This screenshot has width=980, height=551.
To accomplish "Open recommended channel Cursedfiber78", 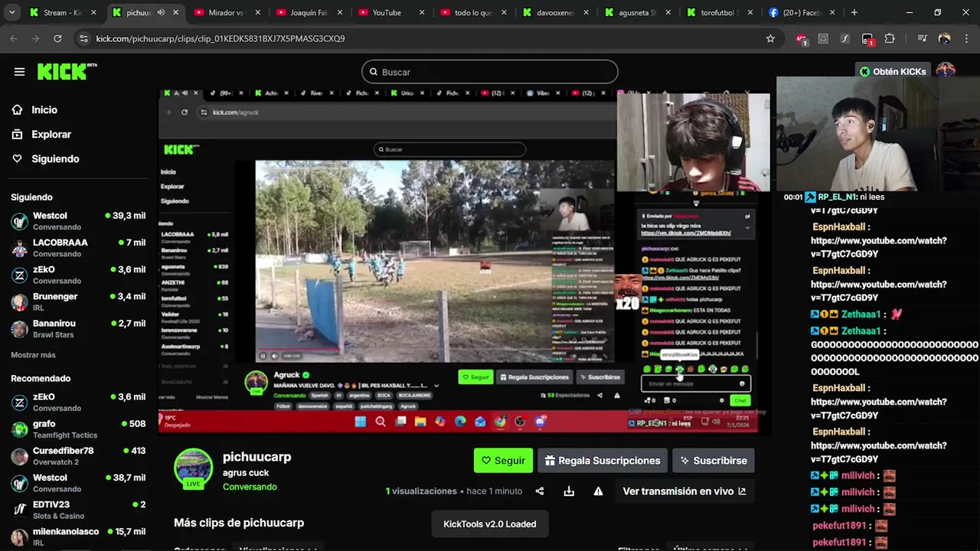I will pos(77,456).
